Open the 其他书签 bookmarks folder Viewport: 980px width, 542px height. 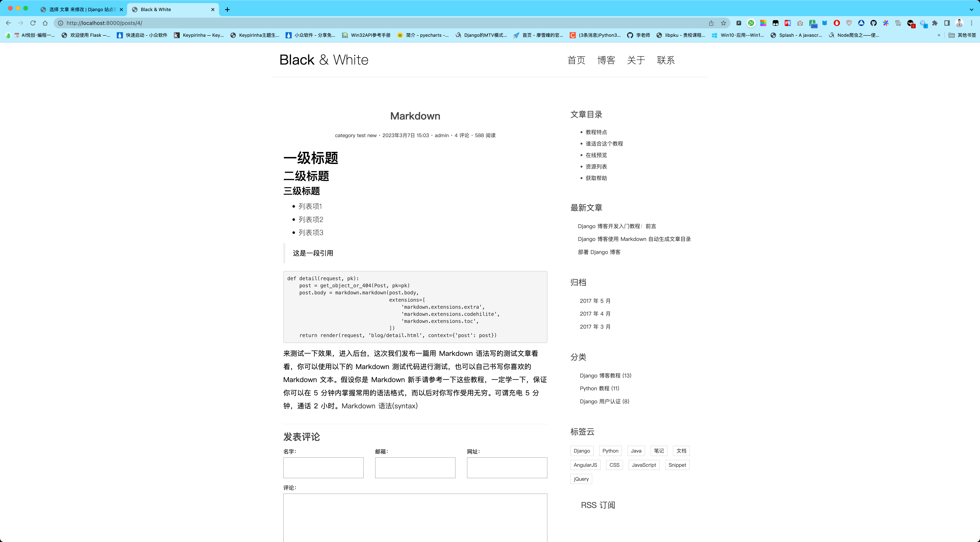pos(962,35)
